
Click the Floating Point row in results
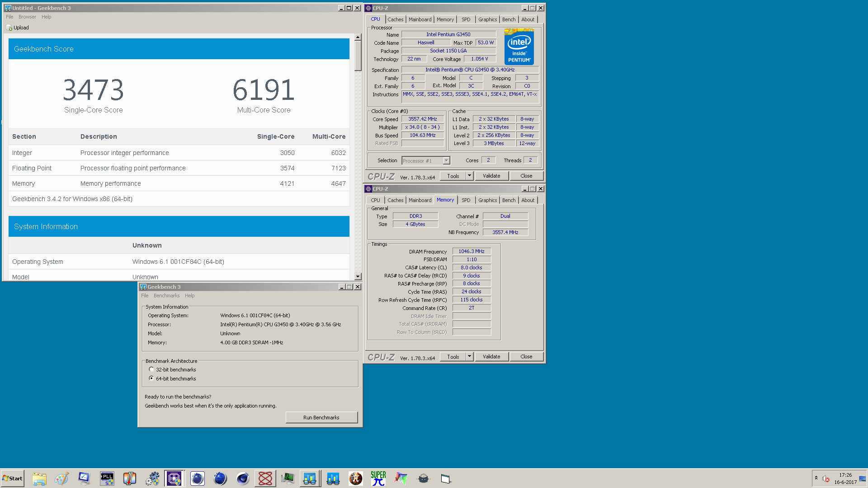[179, 168]
